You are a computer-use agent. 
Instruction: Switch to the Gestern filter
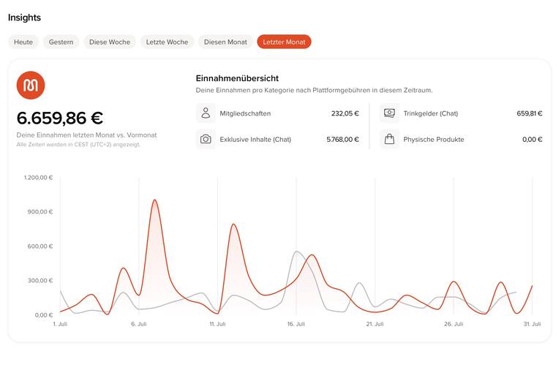tap(61, 42)
